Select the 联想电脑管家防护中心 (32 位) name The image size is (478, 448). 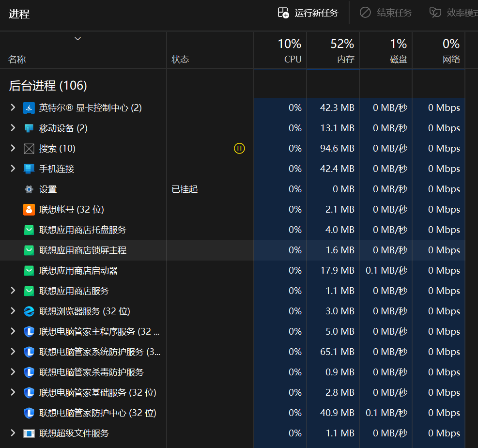97,413
